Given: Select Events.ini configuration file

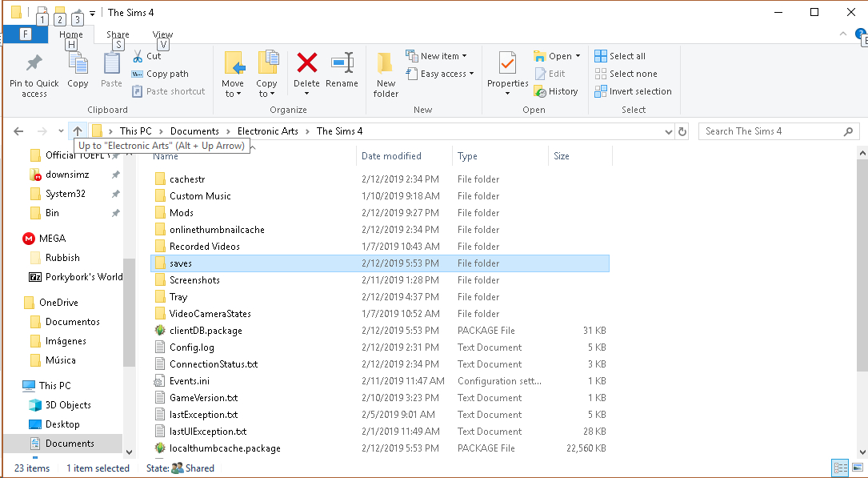Looking at the screenshot, I should pyautogui.click(x=190, y=381).
